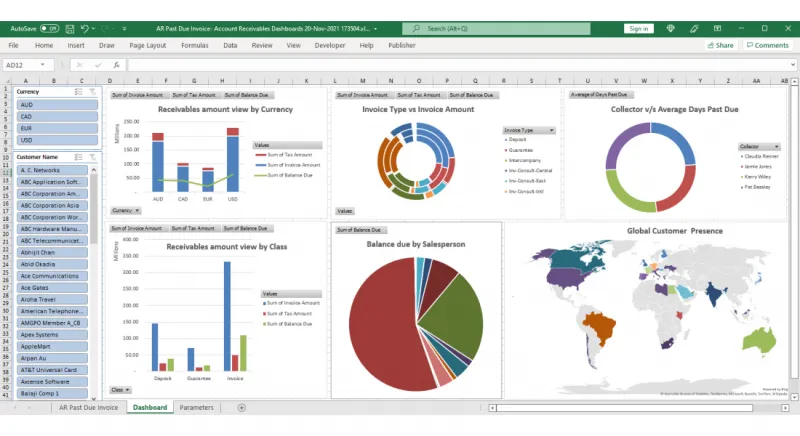This screenshot has width=800, height=436.
Task: Clear the filter on the Customer Name slicer
Action: [x=93, y=157]
